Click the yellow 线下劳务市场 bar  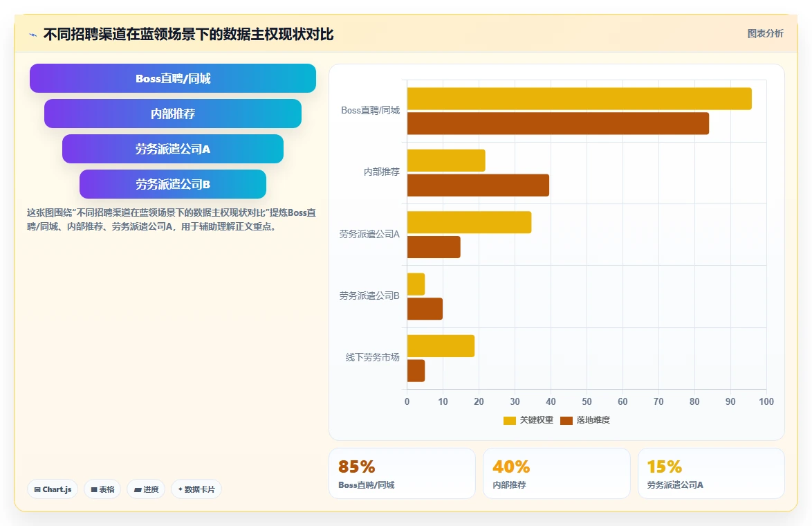click(x=441, y=346)
